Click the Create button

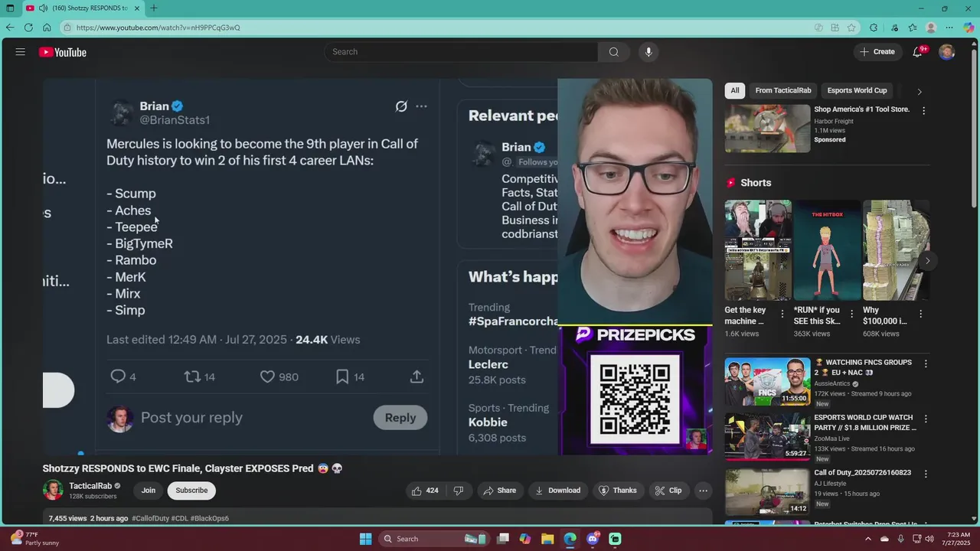click(877, 52)
